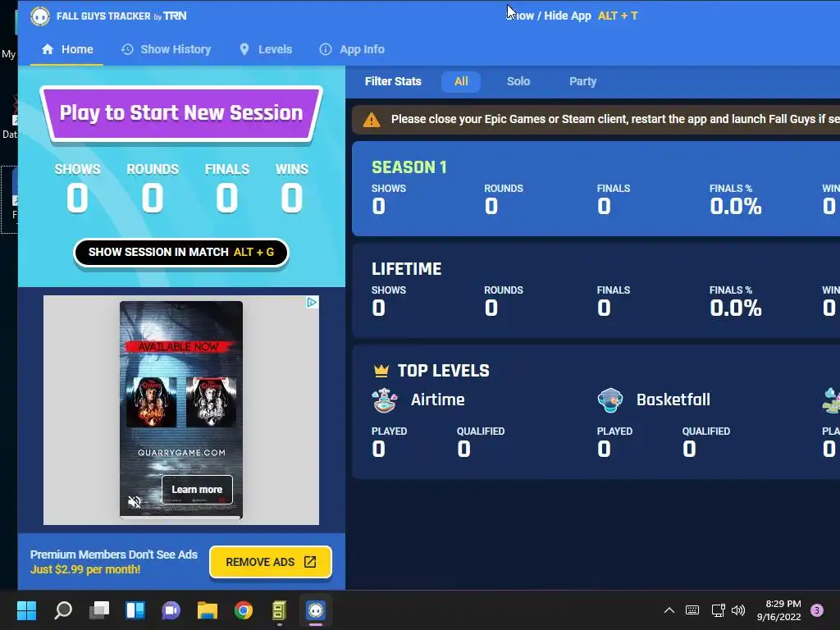Click the AdChoices icon on the ad
The width and height of the screenshot is (840, 630).
(x=312, y=303)
